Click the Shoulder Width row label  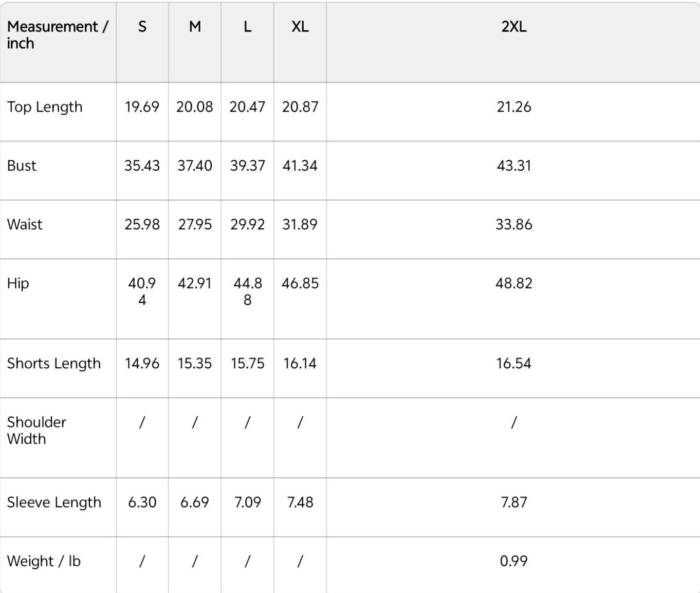point(36,430)
